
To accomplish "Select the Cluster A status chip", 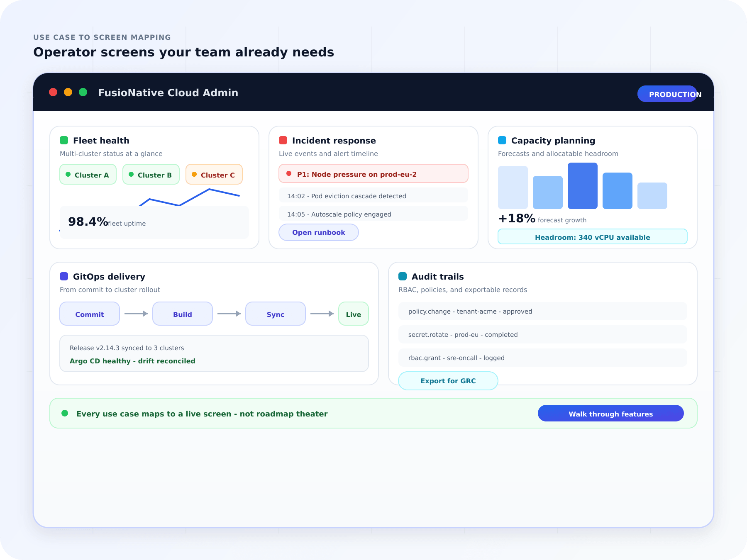I will (x=88, y=174).
